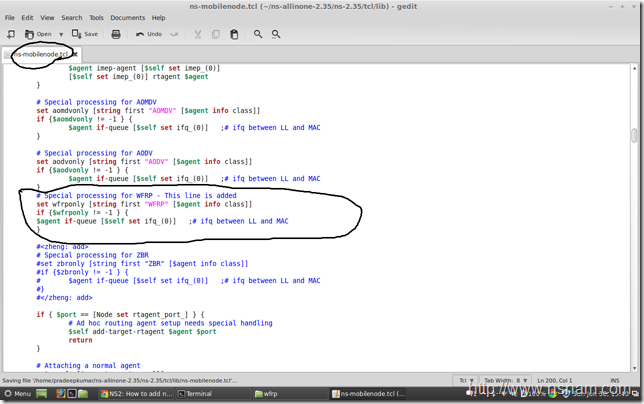
Task: Open the Mint Menu button on taskbar
Action: (19, 394)
